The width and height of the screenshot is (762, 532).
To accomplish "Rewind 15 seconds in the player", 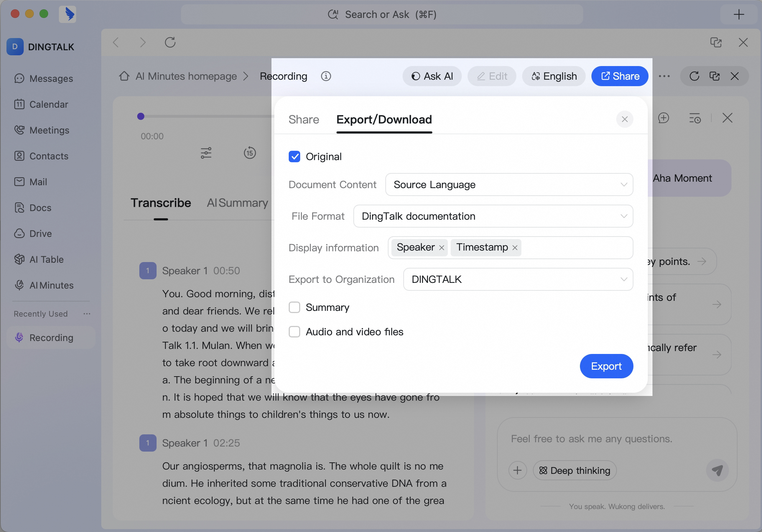I will [250, 153].
